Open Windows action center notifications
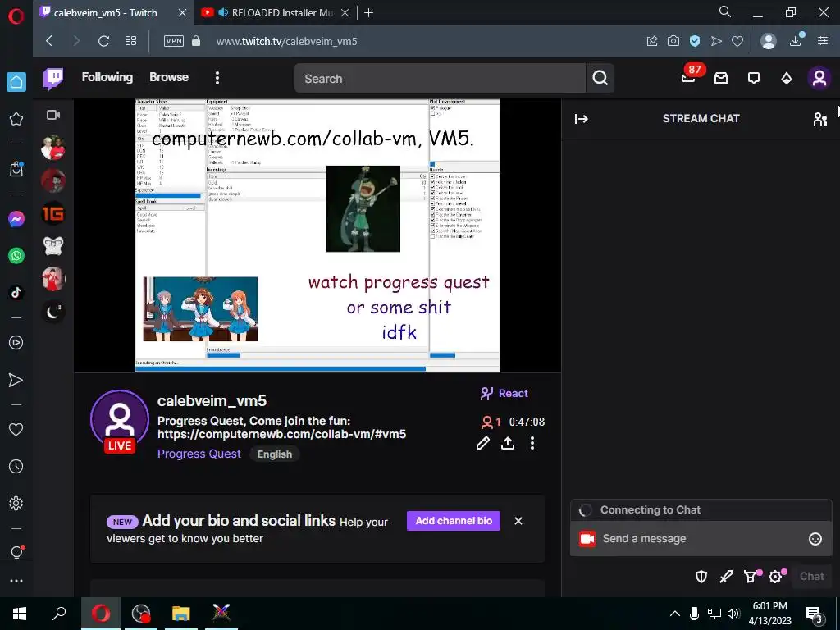Screen dimensions: 840x630 tap(815, 614)
